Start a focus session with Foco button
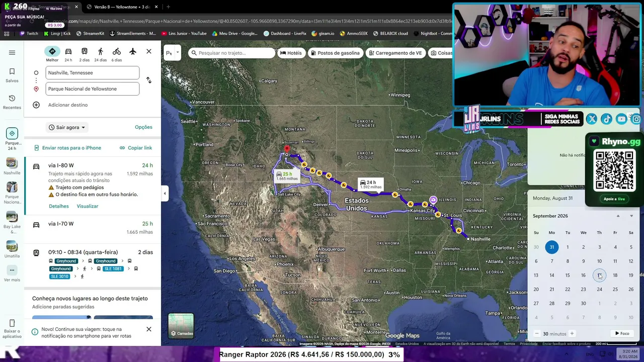This screenshot has width=644, height=362. (622, 333)
